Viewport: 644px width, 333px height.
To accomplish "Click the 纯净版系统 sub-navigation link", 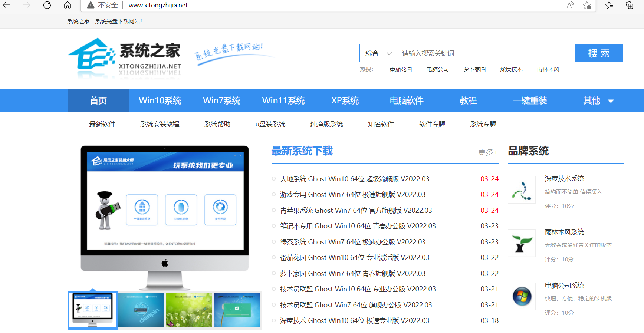I will (326, 124).
